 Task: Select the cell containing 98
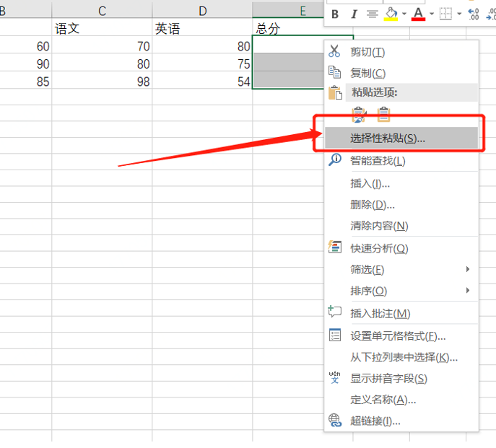[102, 82]
